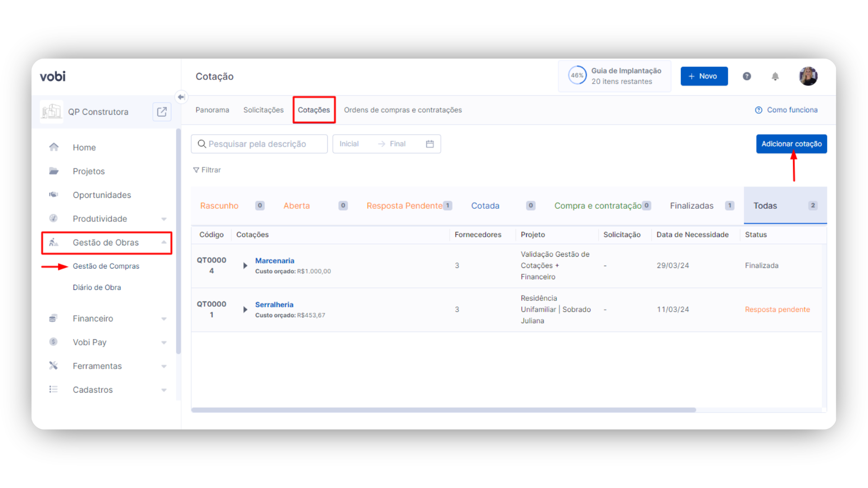
Task: Click the Adicionar cotação button
Action: 791,144
